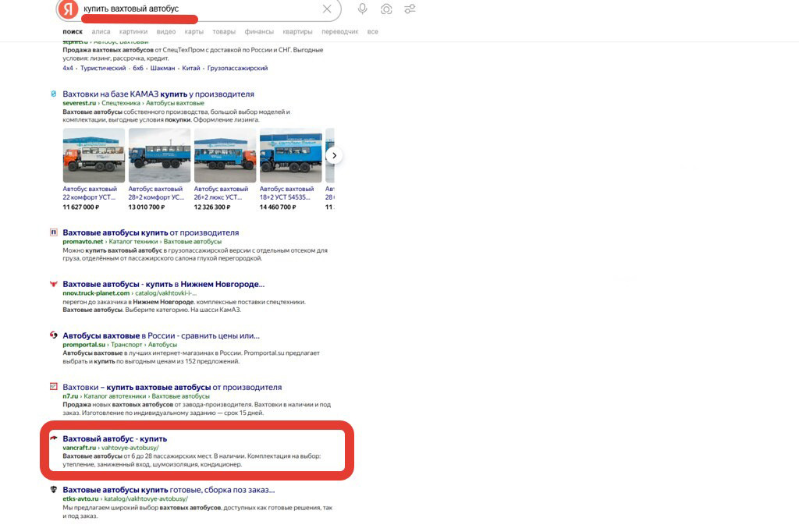
Task: Open Вахтовки на базе КАМАЗ result
Action: [x=158, y=94]
